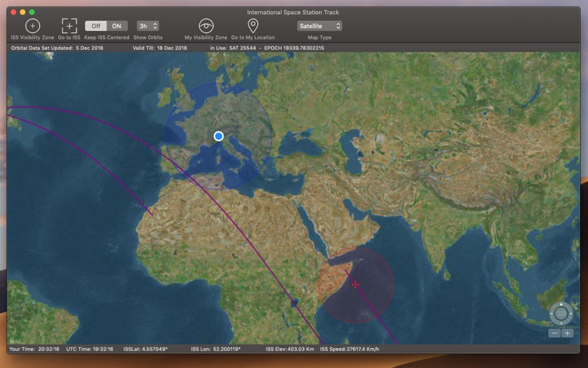
Task: Click the 'ISS Visibility Zone' toolbar label
Action: tap(32, 38)
